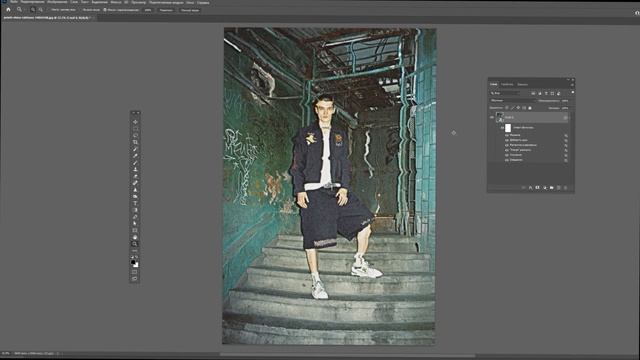The height and width of the screenshot is (360, 640).
Task: Select the Crop tool
Action: point(135,142)
